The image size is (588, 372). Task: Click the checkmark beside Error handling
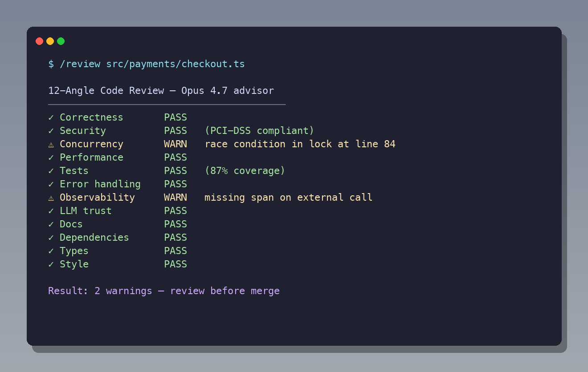coord(51,184)
